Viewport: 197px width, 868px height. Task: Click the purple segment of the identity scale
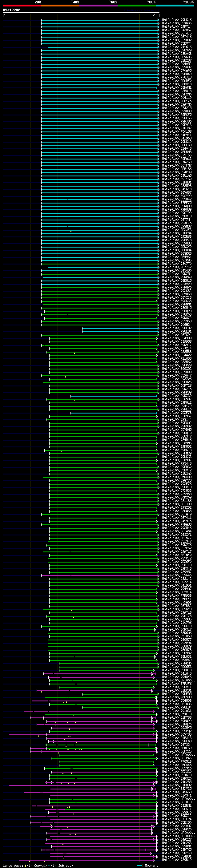98,6
